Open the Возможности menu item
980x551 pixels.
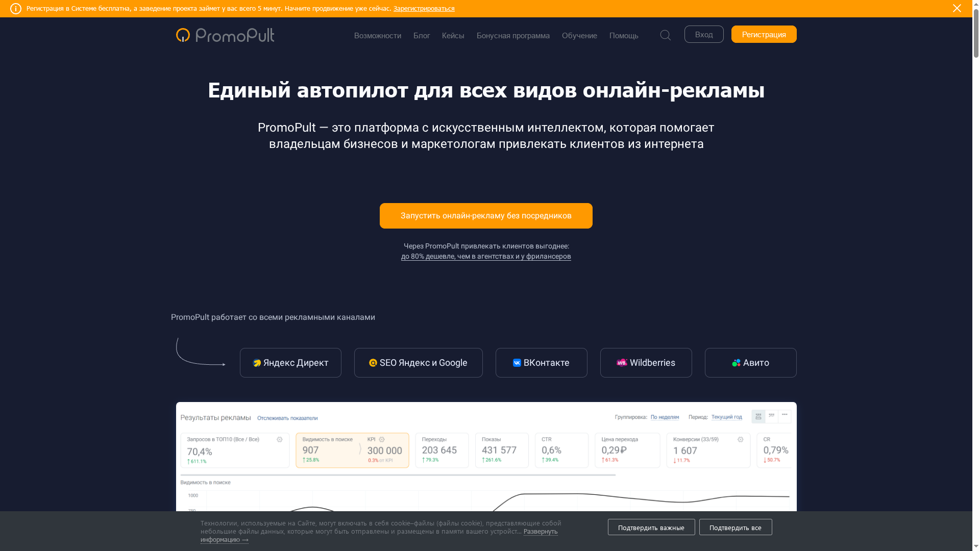coord(377,36)
